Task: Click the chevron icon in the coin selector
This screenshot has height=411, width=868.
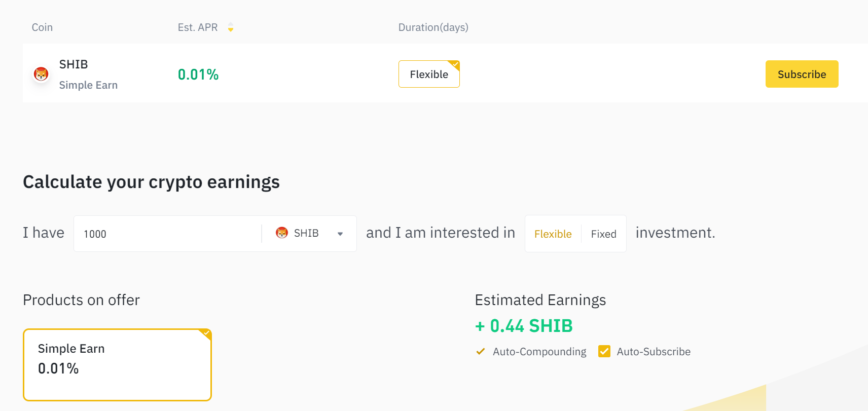Action: coord(340,235)
